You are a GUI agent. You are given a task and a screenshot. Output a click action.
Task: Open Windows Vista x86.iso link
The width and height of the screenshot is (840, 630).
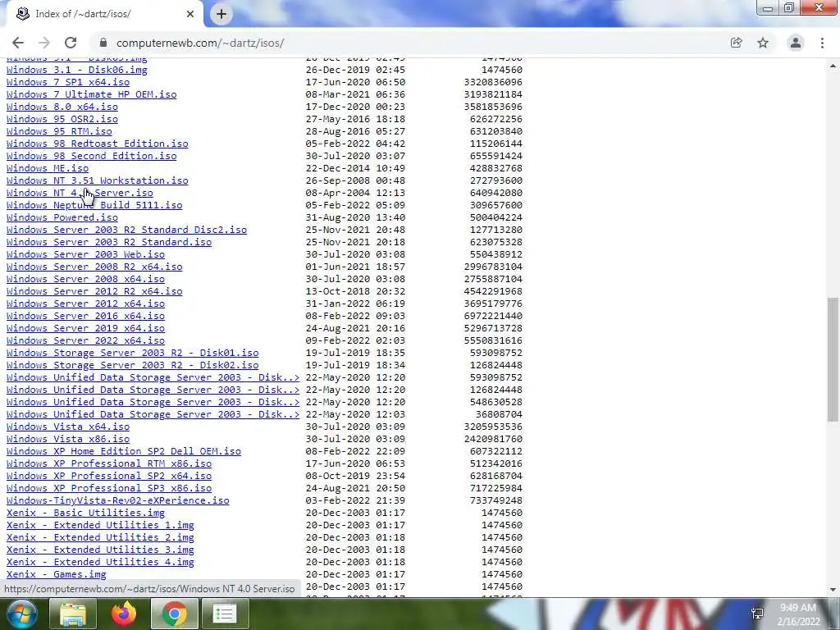pyautogui.click(x=68, y=440)
